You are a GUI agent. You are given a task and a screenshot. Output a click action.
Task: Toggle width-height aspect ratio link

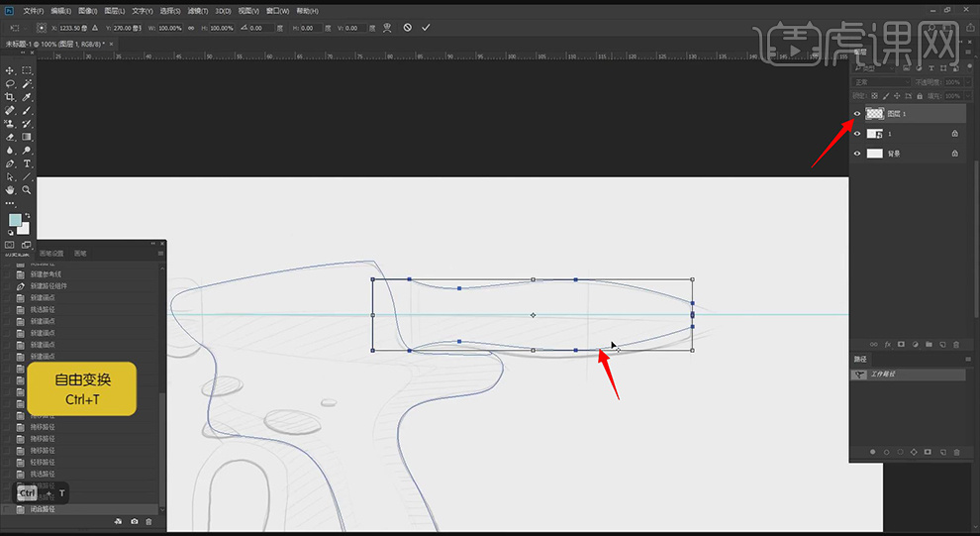(x=191, y=28)
